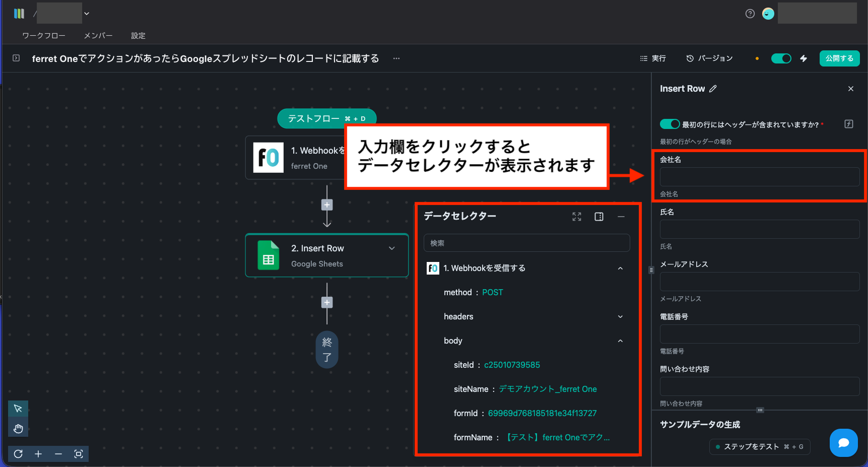
Task: Select the hand pan tool
Action: [18, 429]
